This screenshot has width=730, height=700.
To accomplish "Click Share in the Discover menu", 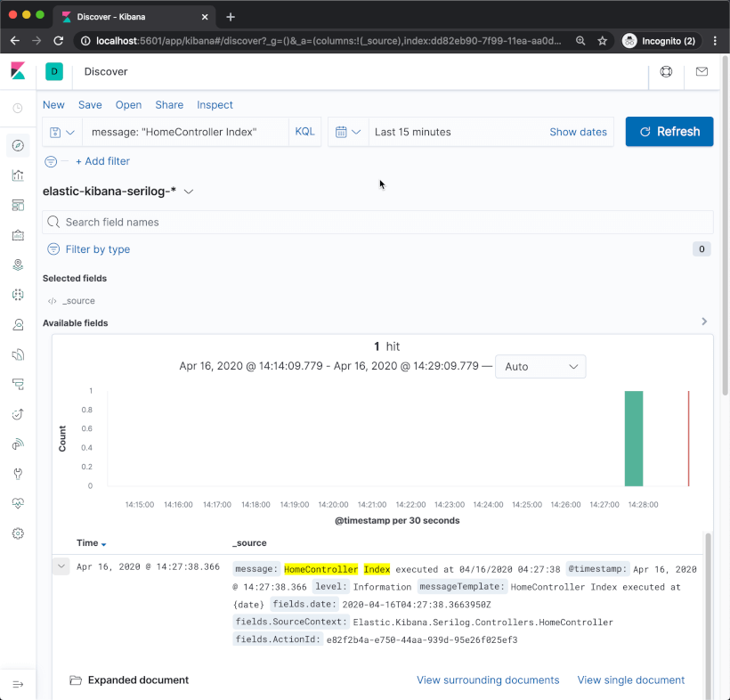I will pyautogui.click(x=169, y=105).
